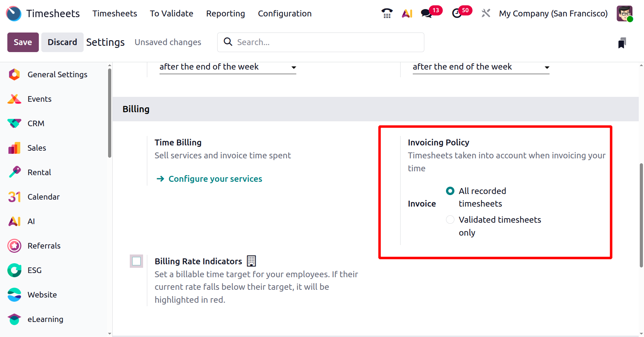Enable the Billing Rate Indicators checkbox
Screen dimensions: 644x337
click(136, 261)
